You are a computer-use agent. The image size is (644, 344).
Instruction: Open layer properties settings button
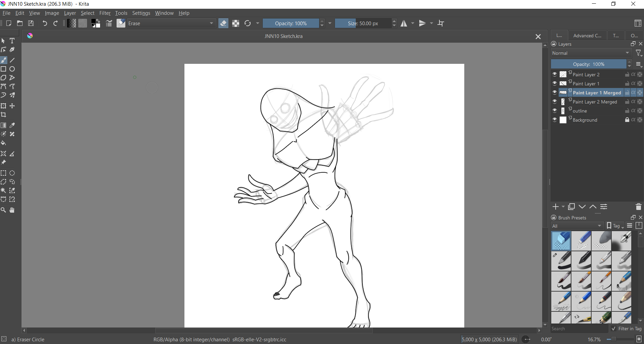[604, 207]
